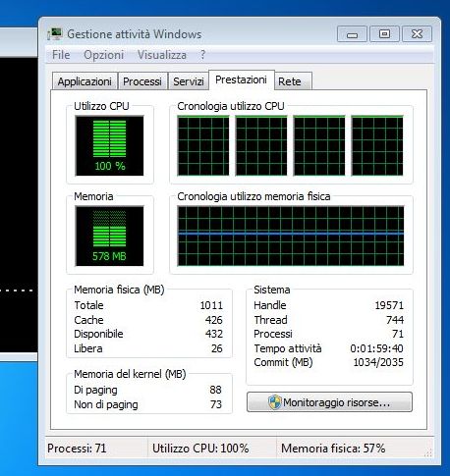450x476 pixels.
Task: Click the second CPU history graph
Action: point(261,145)
